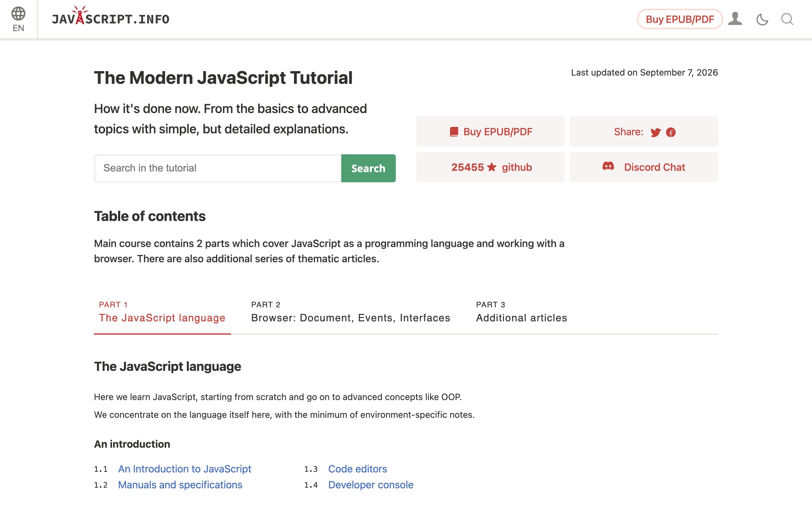Open the header search magnifier icon

(x=787, y=19)
